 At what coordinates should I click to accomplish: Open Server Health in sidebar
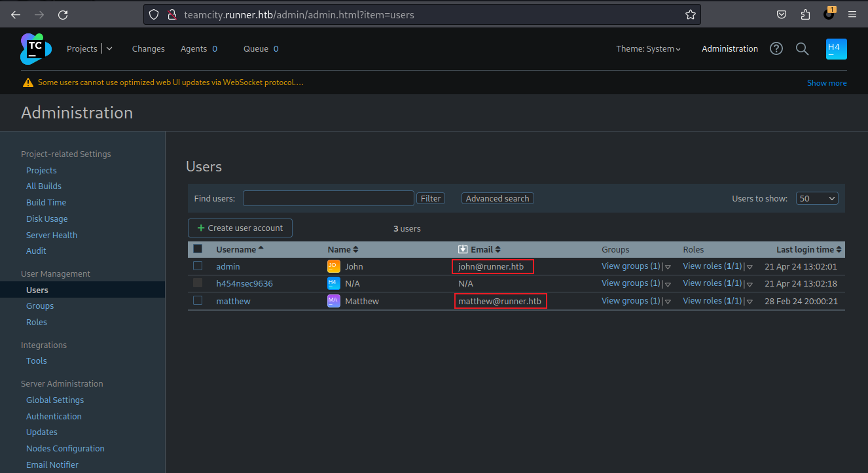point(52,235)
